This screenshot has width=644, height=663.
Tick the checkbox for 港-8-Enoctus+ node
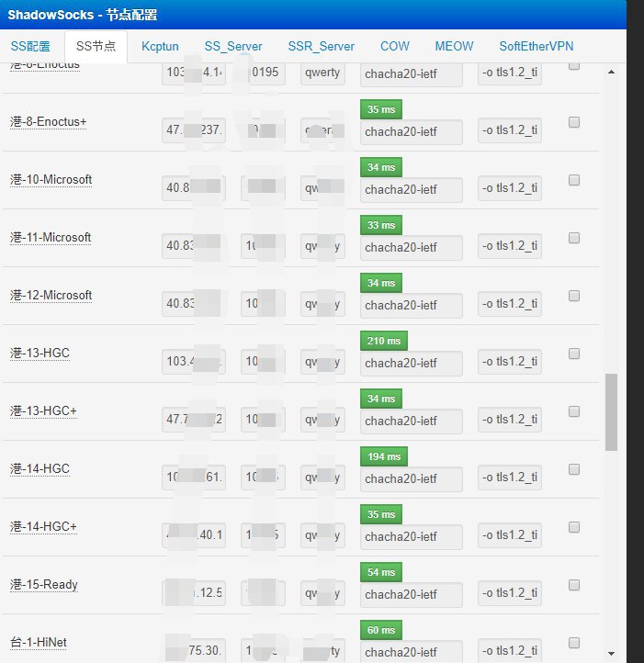coord(574,122)
